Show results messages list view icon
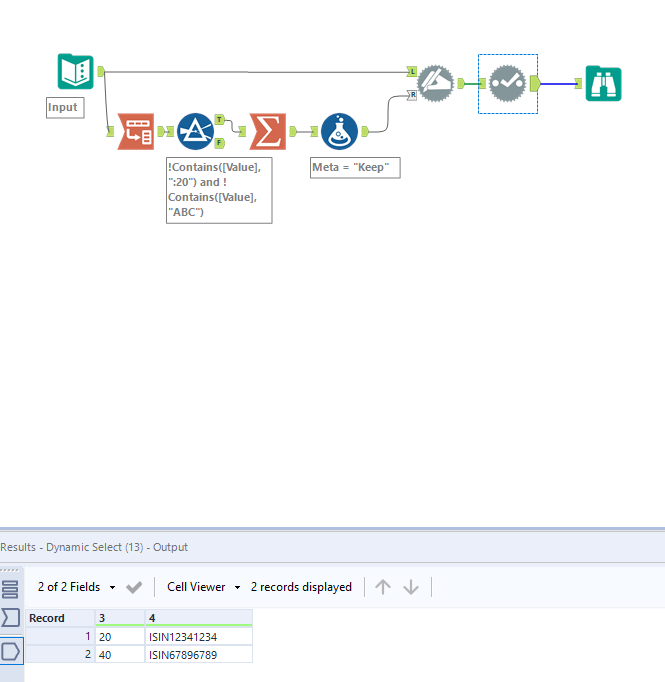The width and height of the screenshot is (665, 682). coord(10,589)
